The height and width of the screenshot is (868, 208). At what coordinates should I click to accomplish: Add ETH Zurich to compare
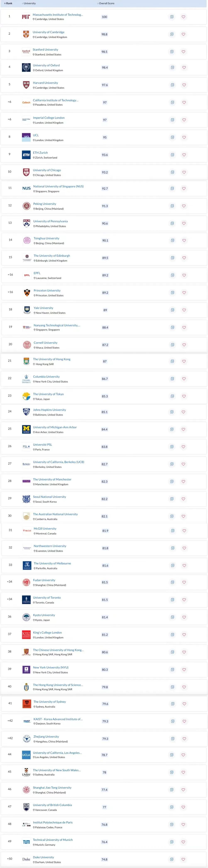click(172, 155)
